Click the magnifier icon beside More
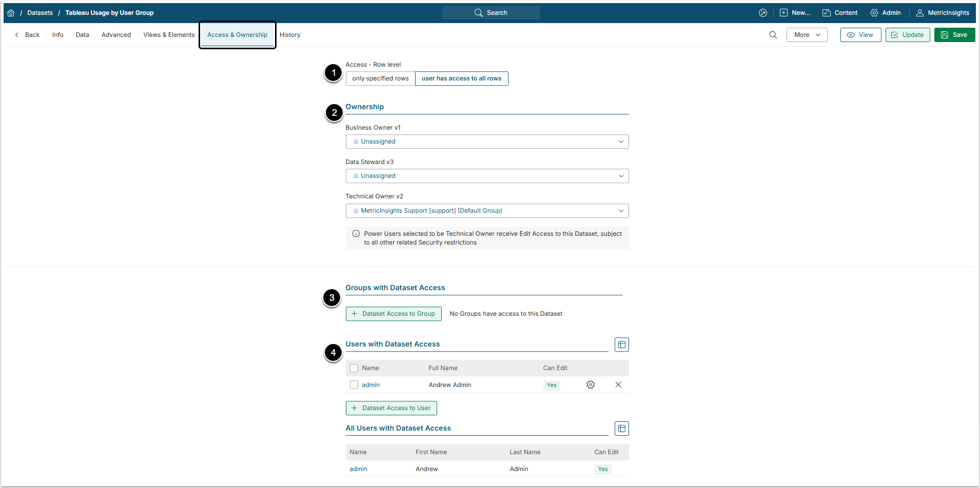The width and height of the screenshot is (980, 488). 773,35
